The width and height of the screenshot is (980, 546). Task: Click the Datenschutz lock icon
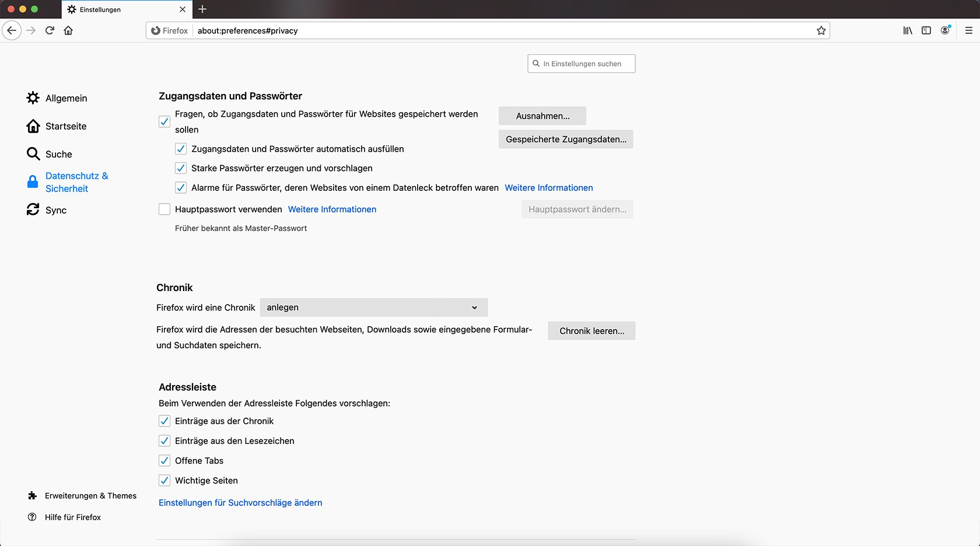click(33, 182)
